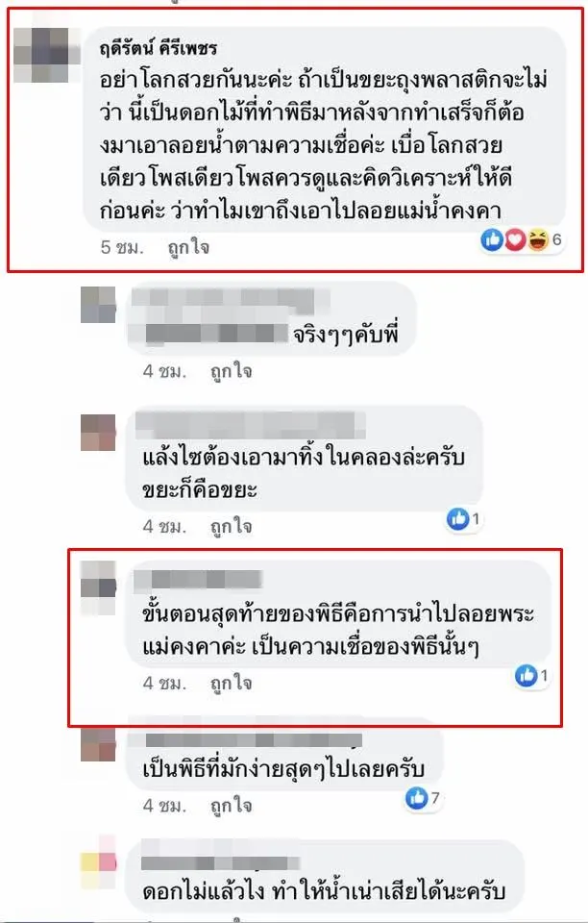Click the heart reaction icon on the first comment
The height and width of the screenshot is (923, 588).
[514, 239]
